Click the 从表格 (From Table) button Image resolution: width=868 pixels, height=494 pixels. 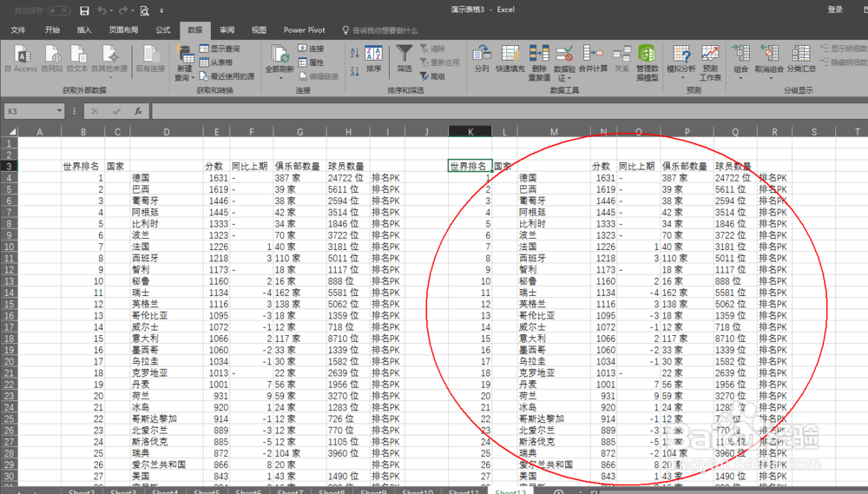pyautogui.click(x=216, y=63)
